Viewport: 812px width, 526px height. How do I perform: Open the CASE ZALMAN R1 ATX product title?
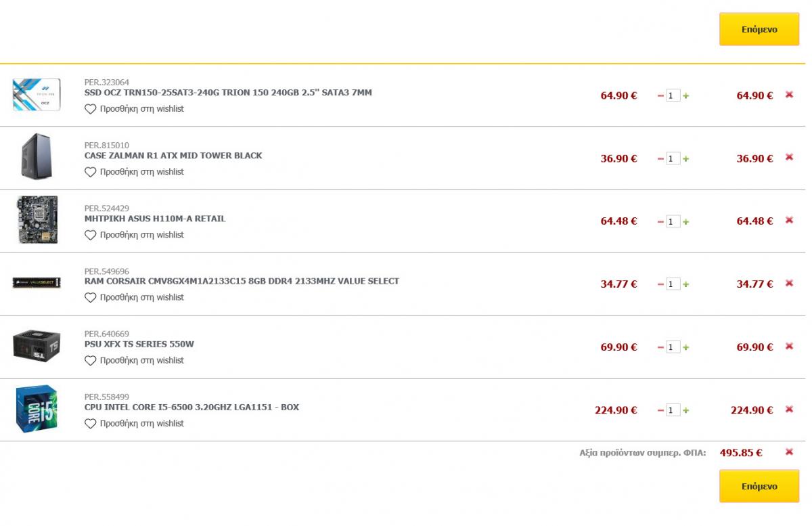point(173,156)
